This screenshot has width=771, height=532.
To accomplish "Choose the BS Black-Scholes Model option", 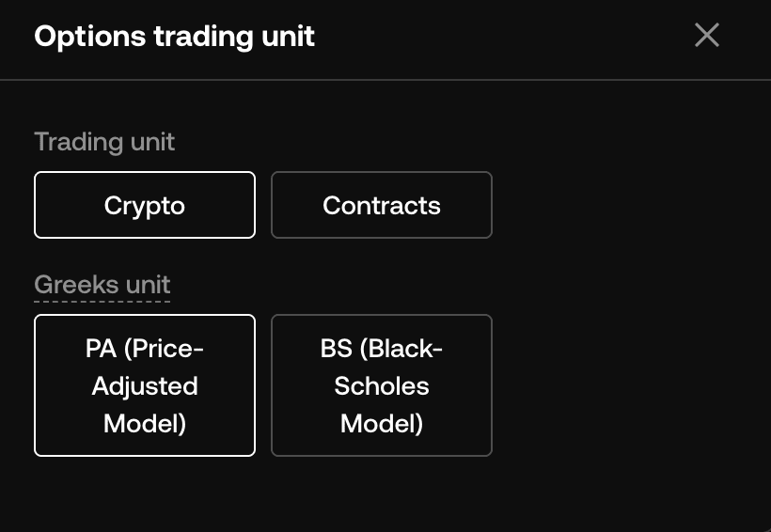I will 381,385.
